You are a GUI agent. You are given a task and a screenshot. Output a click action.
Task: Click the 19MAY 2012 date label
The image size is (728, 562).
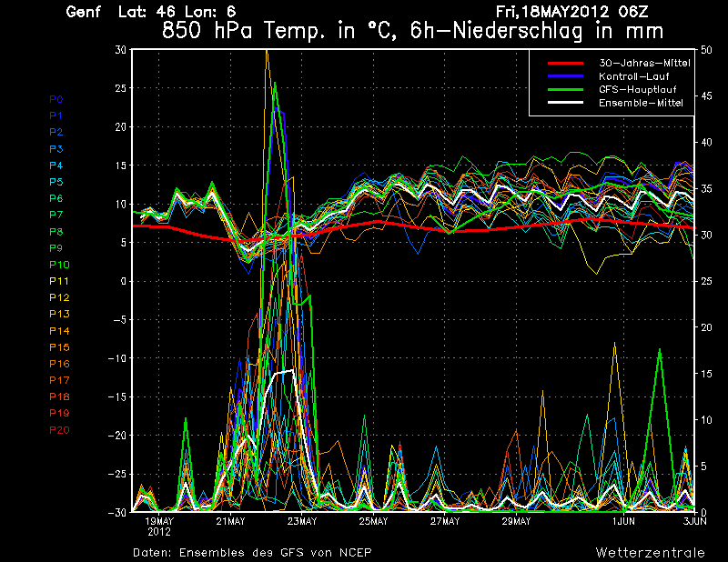tap(159, 526)
